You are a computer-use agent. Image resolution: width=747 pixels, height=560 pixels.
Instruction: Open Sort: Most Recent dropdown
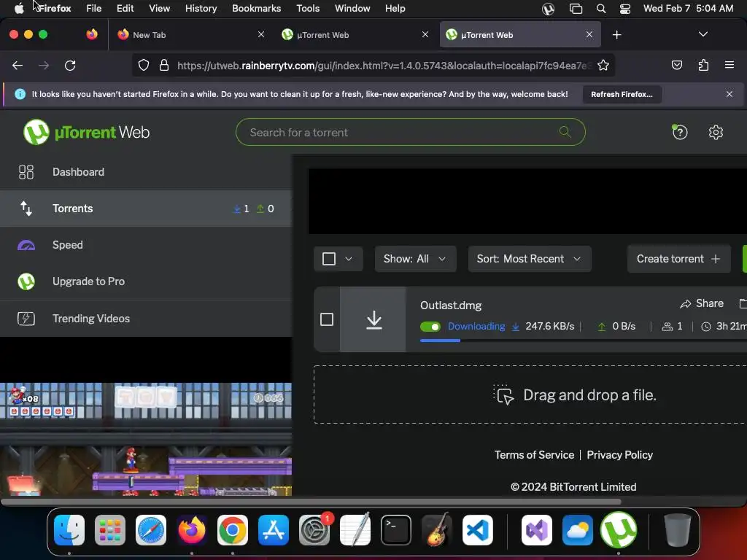coord(530,259)
